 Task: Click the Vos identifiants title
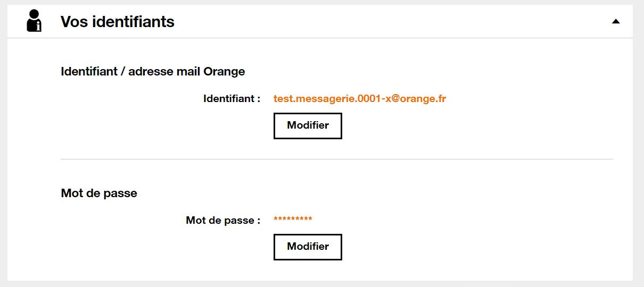(118, 22)
